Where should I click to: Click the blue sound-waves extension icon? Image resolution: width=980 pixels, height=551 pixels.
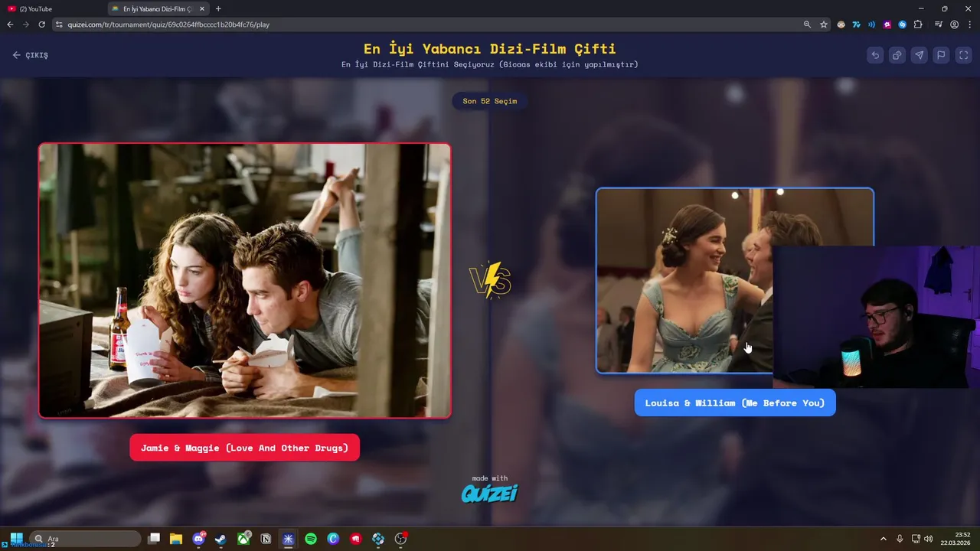click(871, 24)
